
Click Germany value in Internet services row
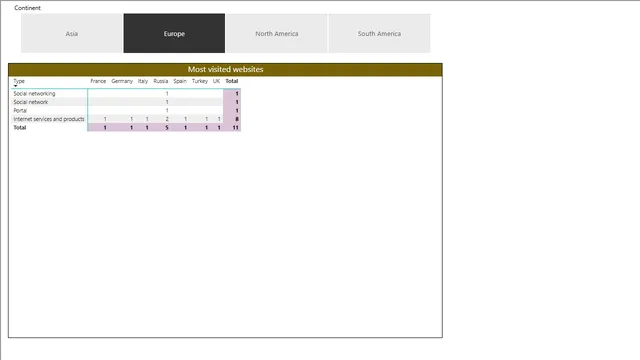[x=131, y=119]
